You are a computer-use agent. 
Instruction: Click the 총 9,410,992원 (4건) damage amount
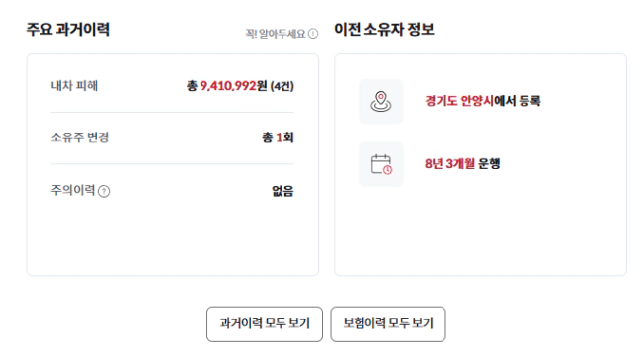coord(240,86)
